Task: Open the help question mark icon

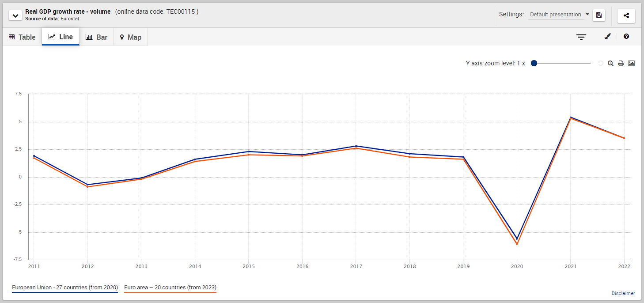Action: pyautogui.click(x=626, y=37)
